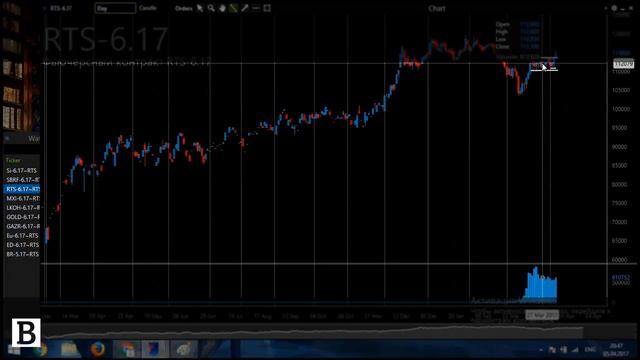Screen dimensions: 640x360
Task: Click the Ticker column header
Action: pos(13,160)
